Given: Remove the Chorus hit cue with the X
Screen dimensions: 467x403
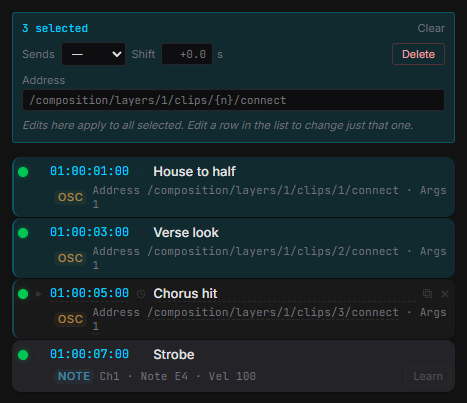Looking at the screenshot, I should click(x=445, y=294).
